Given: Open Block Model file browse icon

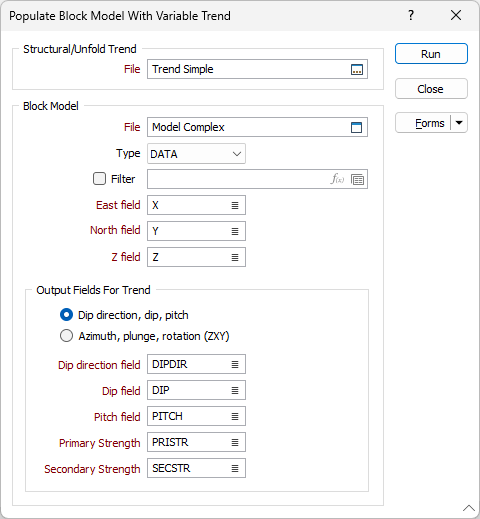Looking at the screenshot, I should click(357, 127).
